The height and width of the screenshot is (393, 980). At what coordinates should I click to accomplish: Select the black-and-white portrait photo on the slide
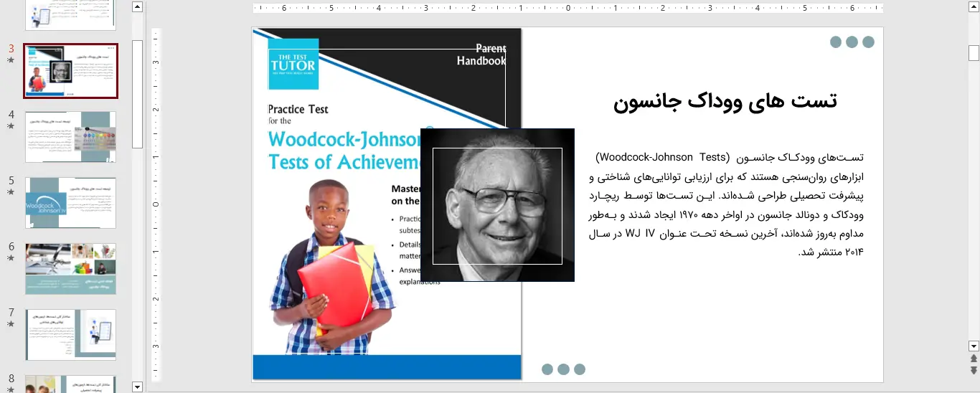click(x=497, y=205)
